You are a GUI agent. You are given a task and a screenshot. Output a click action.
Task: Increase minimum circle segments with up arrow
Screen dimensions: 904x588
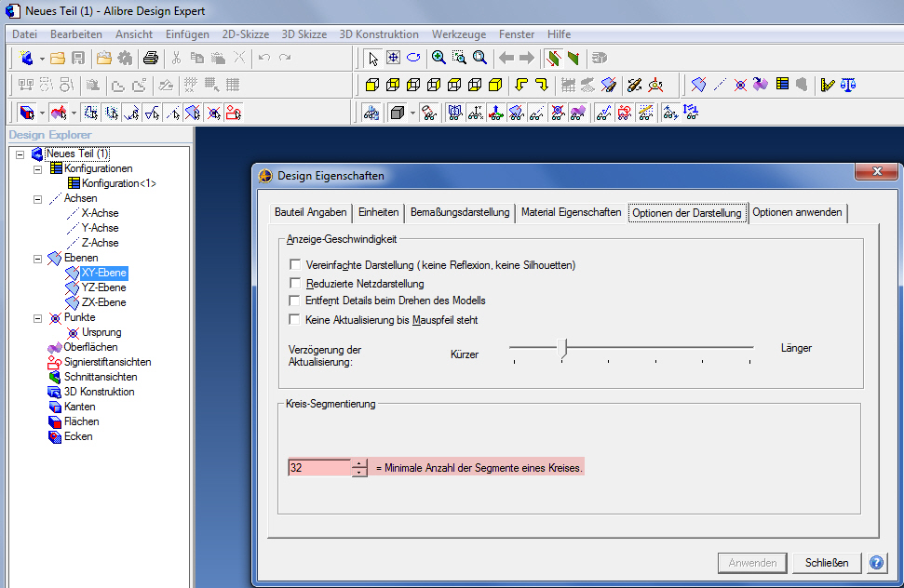point(359,463)
